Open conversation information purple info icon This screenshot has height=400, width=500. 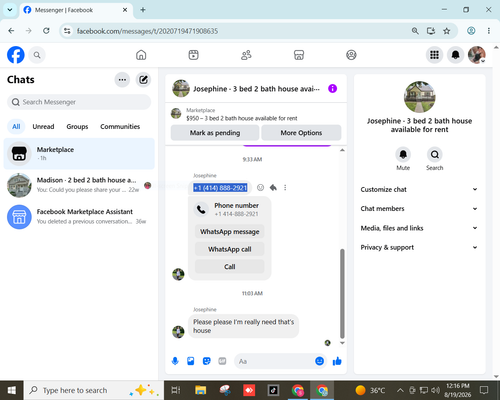tap(332, 89)
